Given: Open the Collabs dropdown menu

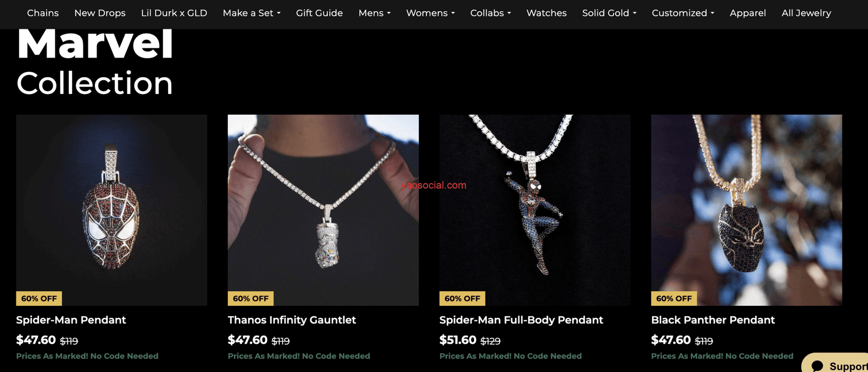Looking at the screenshot, I should pos(490,13).
